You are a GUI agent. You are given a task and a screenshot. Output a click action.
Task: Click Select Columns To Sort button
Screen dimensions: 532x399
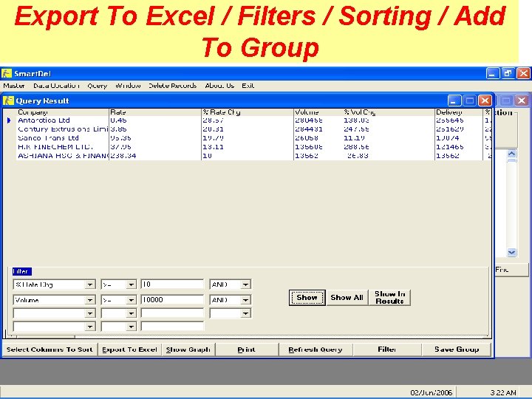(50, 349)
